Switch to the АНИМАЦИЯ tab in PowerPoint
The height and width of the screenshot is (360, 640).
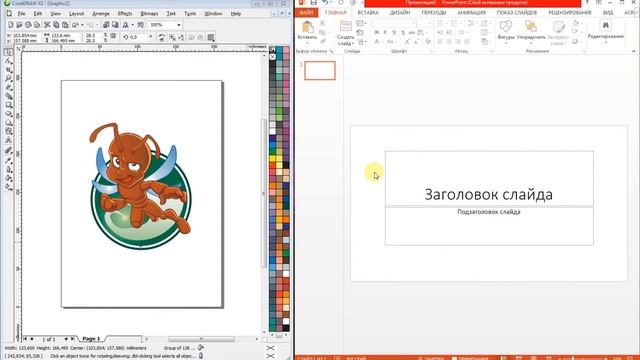(x=471, y=13)
